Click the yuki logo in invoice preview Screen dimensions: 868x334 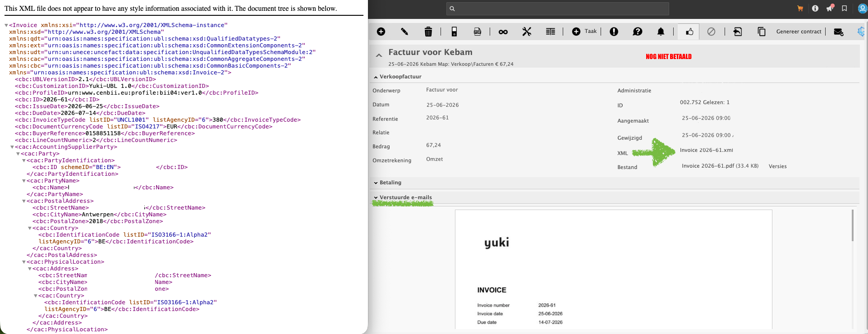pyautogui.click(x=496, y=243)
